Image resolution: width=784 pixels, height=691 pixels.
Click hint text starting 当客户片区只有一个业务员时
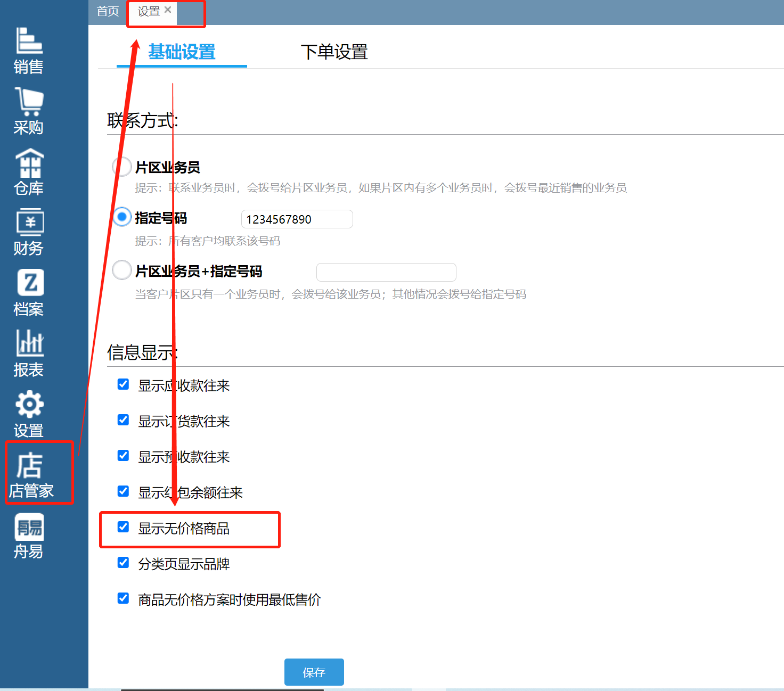pyautogui.click(x=331, y=294)
